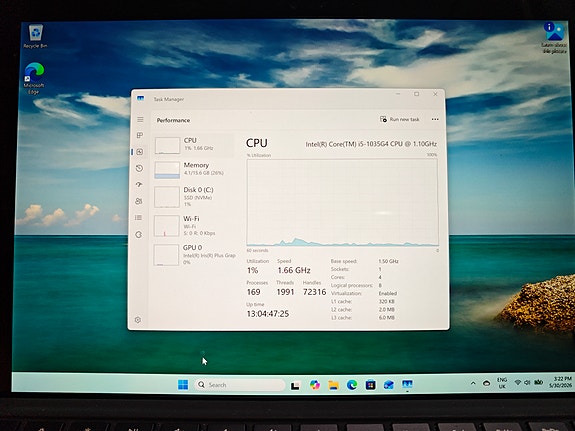Click the taskbar Search box
Viewport: 575px width, 431px height.
[x=240, y=385]
